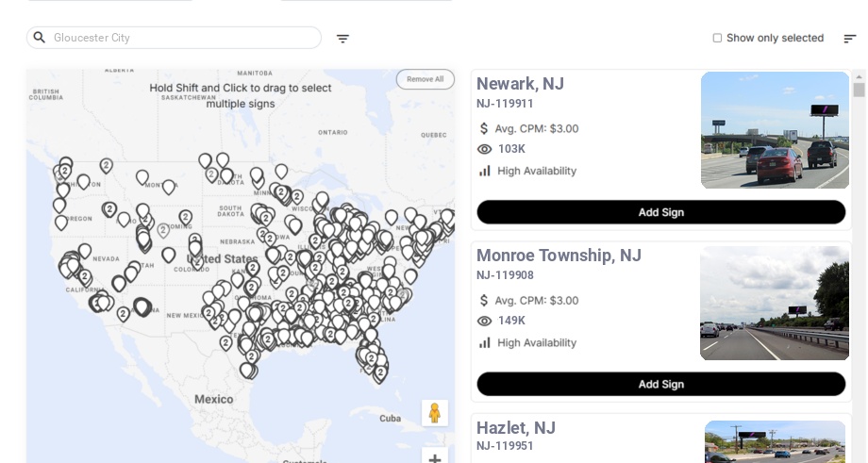Toggle the Show only selected checkbox
Screen dimensions: 868x463
click(717, 39)
